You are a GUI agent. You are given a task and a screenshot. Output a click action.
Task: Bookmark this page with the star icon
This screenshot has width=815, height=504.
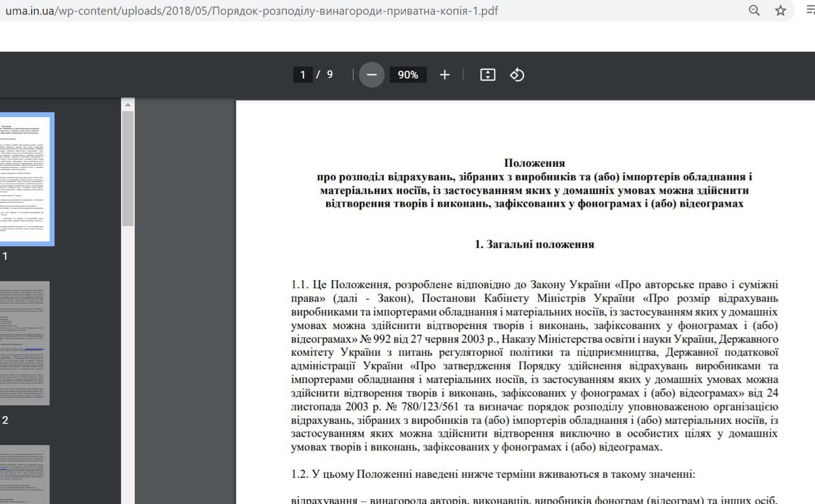[x=781, y=11]
